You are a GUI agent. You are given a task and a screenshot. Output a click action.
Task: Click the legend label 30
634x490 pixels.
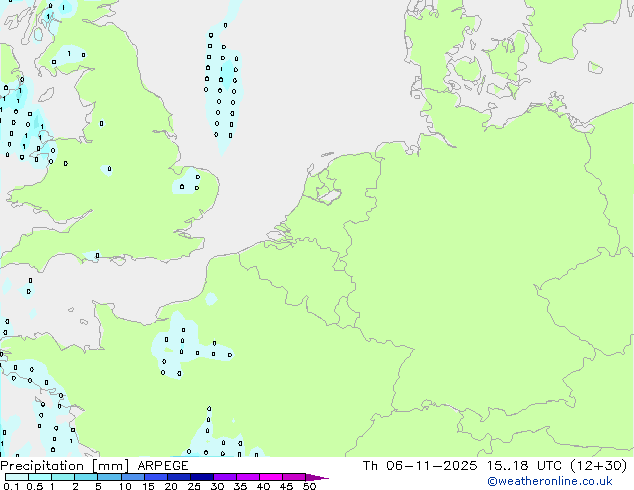[x=217, y=486]
